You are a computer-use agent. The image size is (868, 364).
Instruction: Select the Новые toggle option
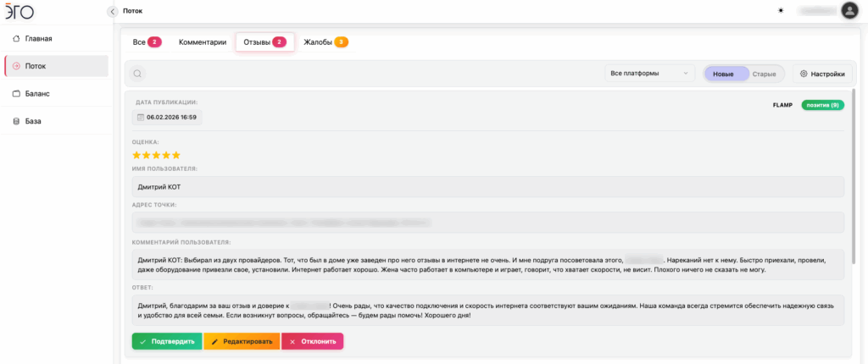point(723,74)
